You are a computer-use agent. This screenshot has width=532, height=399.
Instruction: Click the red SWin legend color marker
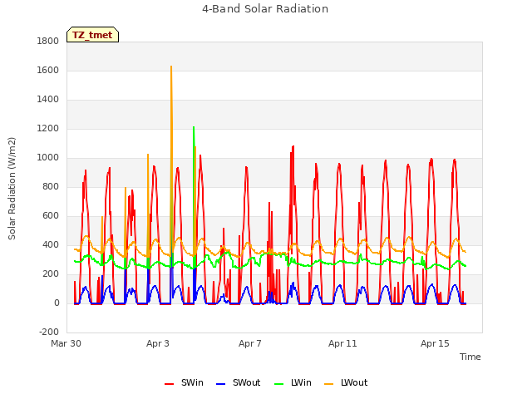pos(169,384)
